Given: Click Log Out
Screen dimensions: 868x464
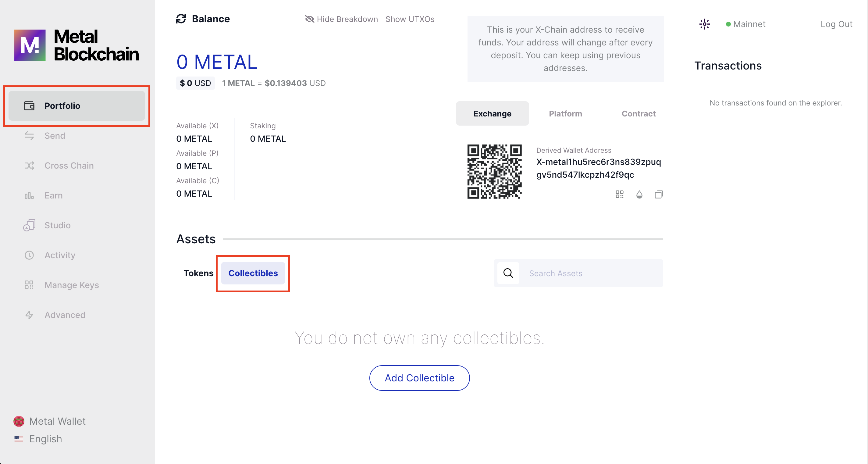Looking at the screenshot, I should point(836,24).
